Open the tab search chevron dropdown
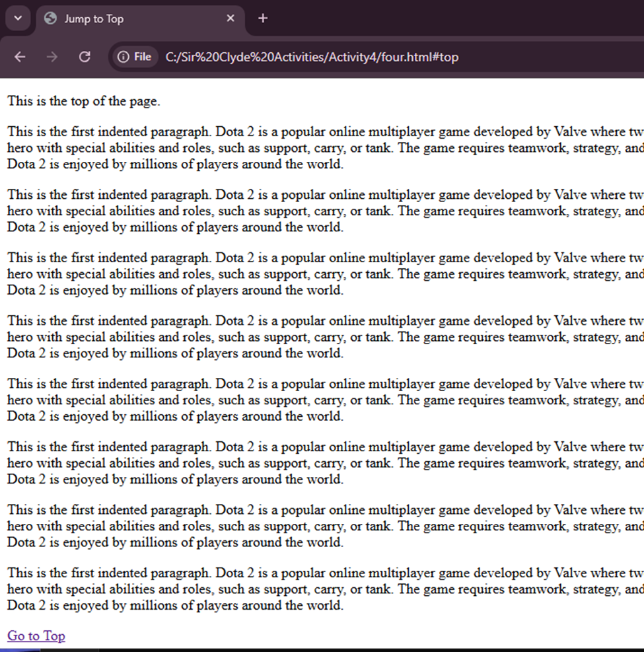Screen dimensions: 644x652 pos(18,18)
